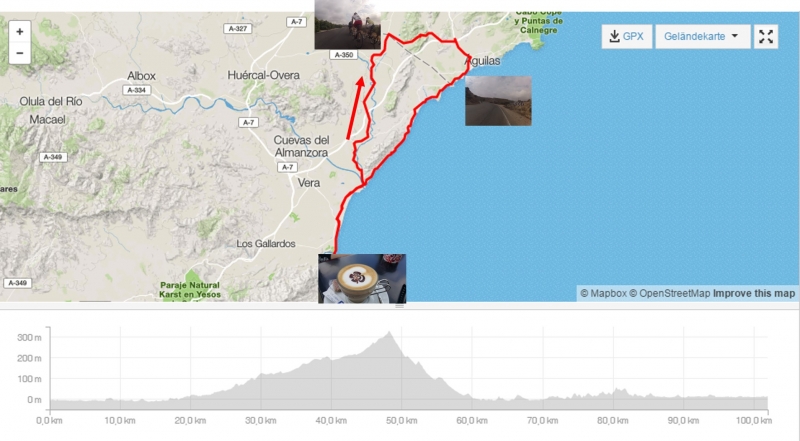
Task: Click the A-350 road shield
Action: pyautogui.click(x=343, y=55)
